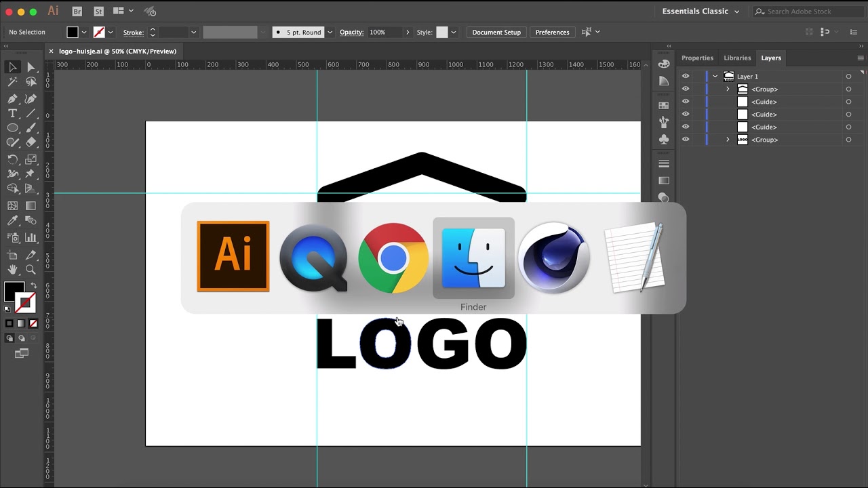This screenshot has height=488, width=868.
Task: Choose Finder in the app switcher
Action: click(473, 258)
